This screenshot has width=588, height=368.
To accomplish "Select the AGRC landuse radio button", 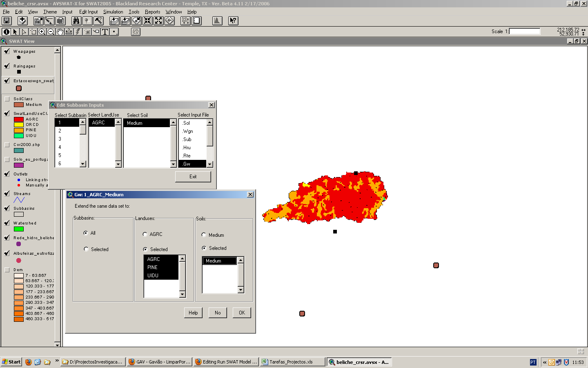I will [x=145, y=234].
